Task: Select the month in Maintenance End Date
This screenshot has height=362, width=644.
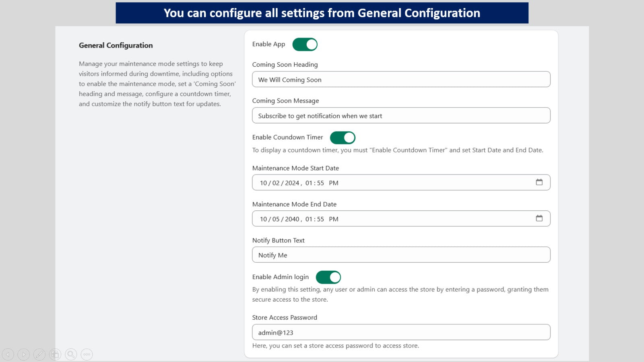Action: [x=263, y=219]
